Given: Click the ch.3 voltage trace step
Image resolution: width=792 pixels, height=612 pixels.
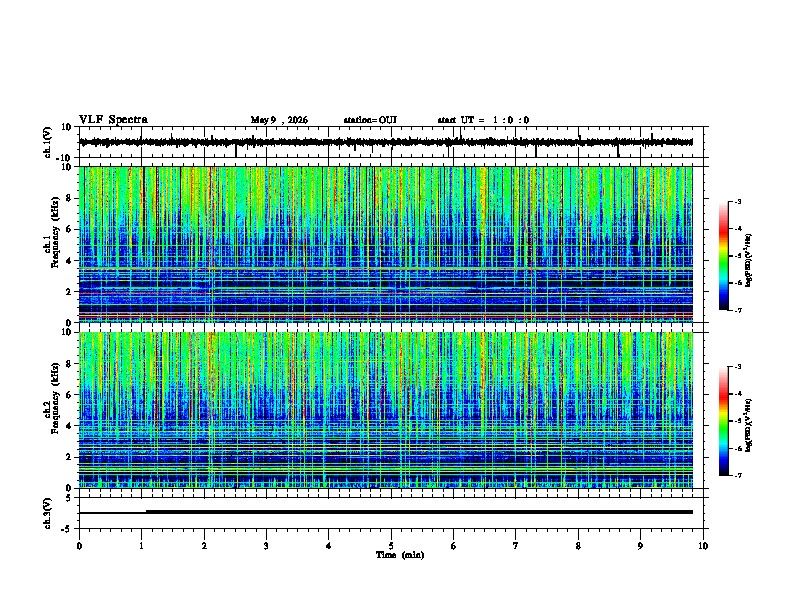Looking at the screenshot, I should (146, 512).
